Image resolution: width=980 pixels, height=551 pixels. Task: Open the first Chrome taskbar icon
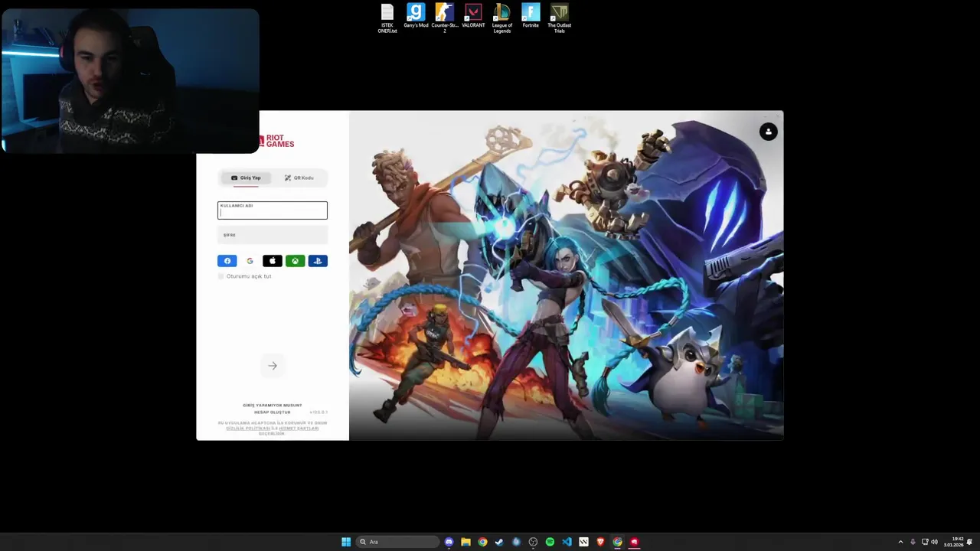(482, 542)
